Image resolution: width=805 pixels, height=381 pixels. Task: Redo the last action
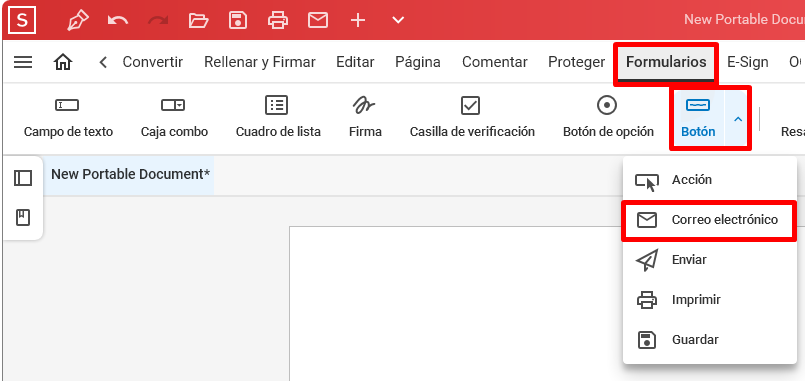tap(158, 21)
